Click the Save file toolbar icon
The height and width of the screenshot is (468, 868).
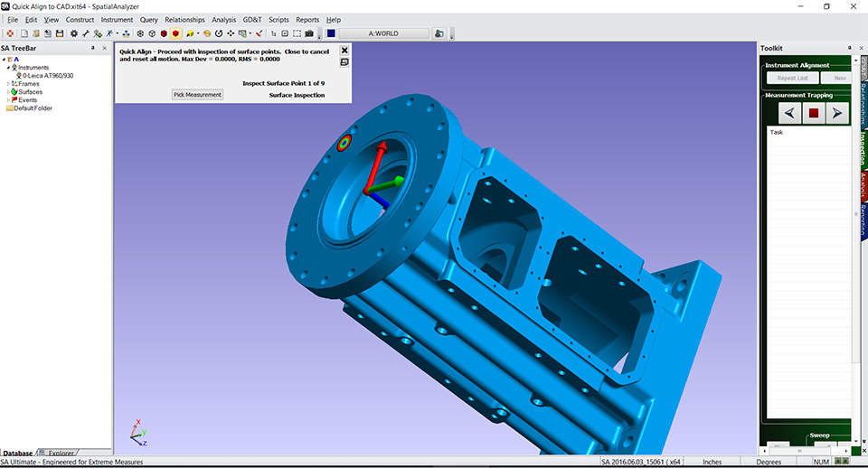click(x=59, y=33)
